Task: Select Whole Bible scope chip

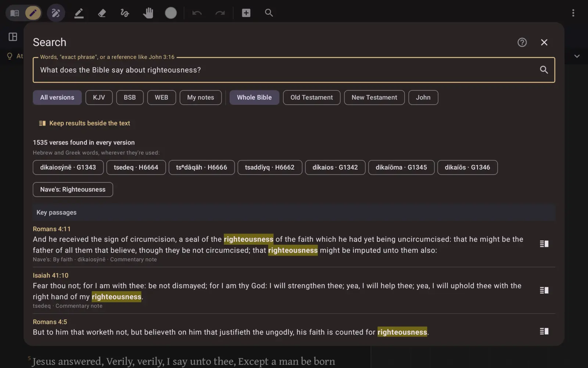Action: [254, 98]
